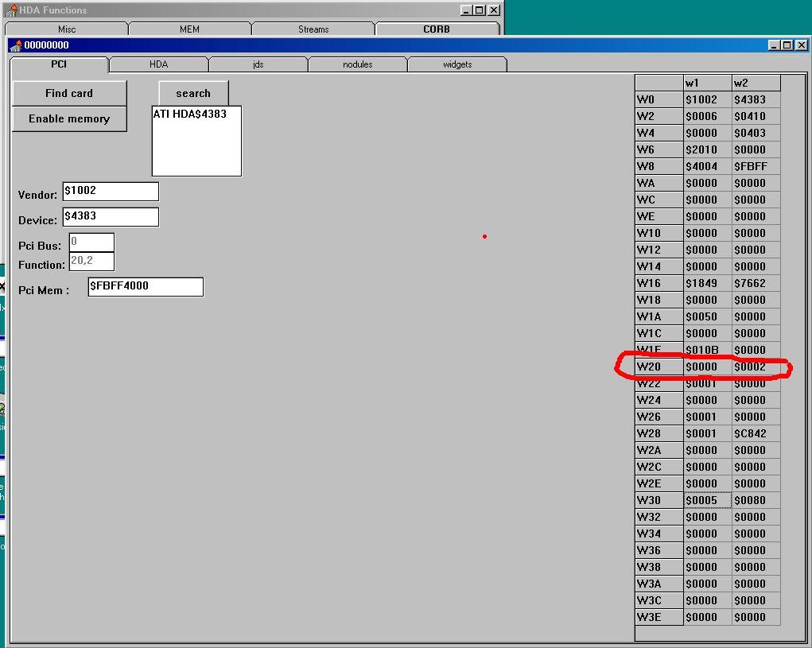Select the W16 row header
812x648 pixels.
(659, 283)
